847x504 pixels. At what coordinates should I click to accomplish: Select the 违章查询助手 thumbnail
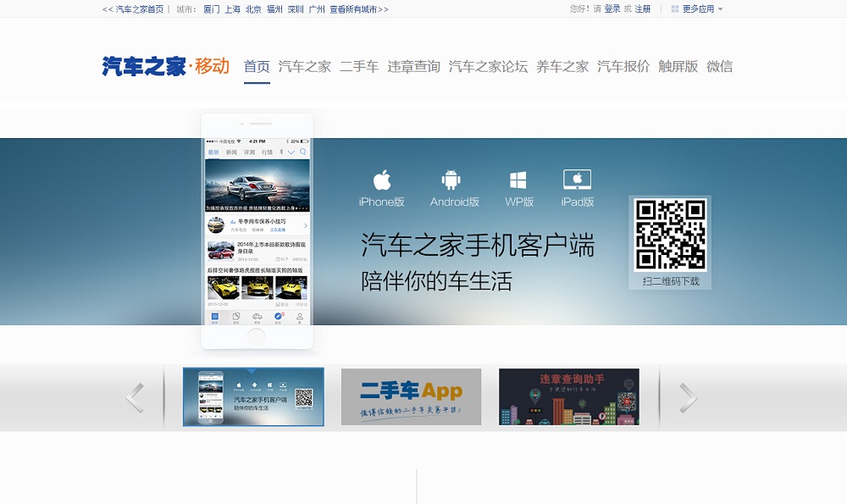[569, 397]
